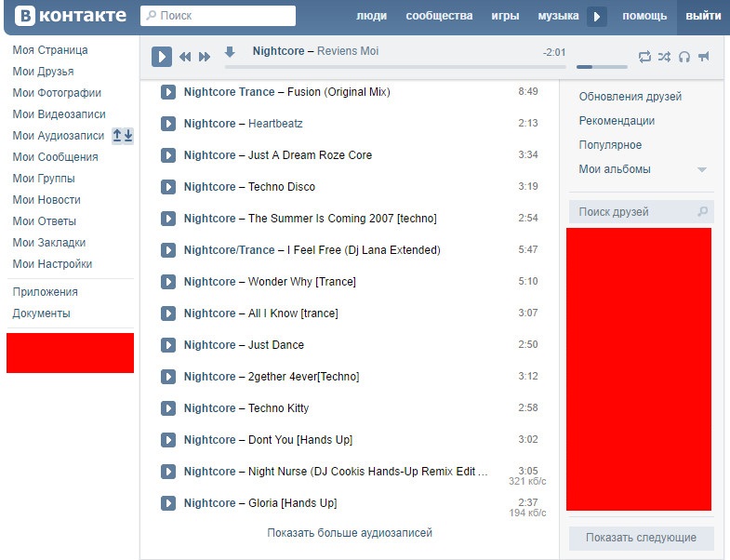Open Мои Ответы
The width and height of the screenshot is (730, 560).
coord(44,221)
